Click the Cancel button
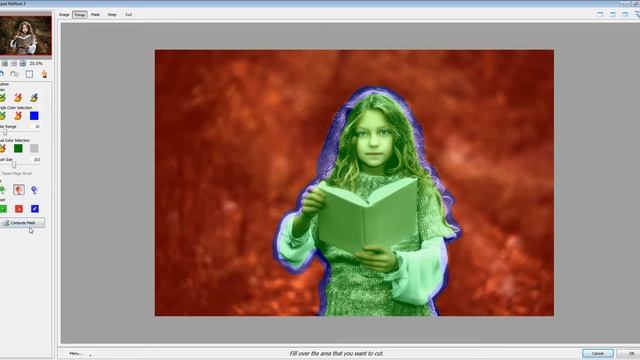 (x=598, y=353)
